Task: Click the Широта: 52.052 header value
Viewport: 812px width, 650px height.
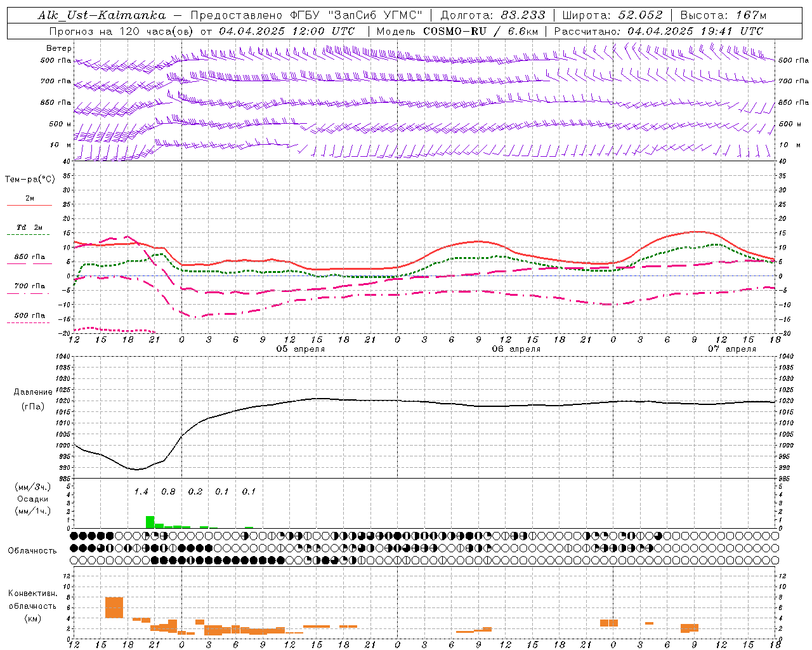Action: coord(612,15)
